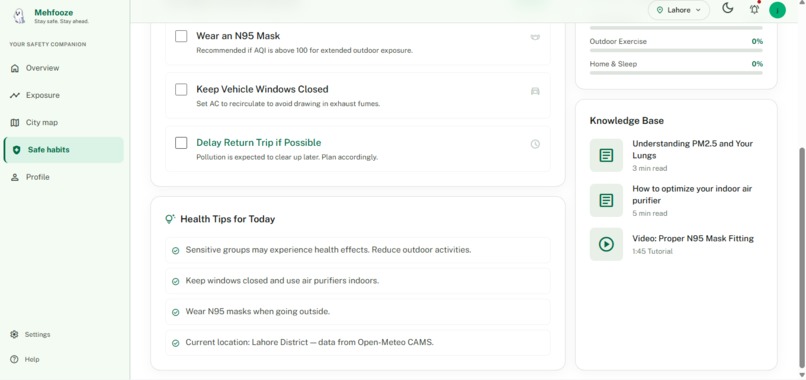Go to the Exposure section
The height and width of the screenshot is (380, 806).
tap(63, 95)
